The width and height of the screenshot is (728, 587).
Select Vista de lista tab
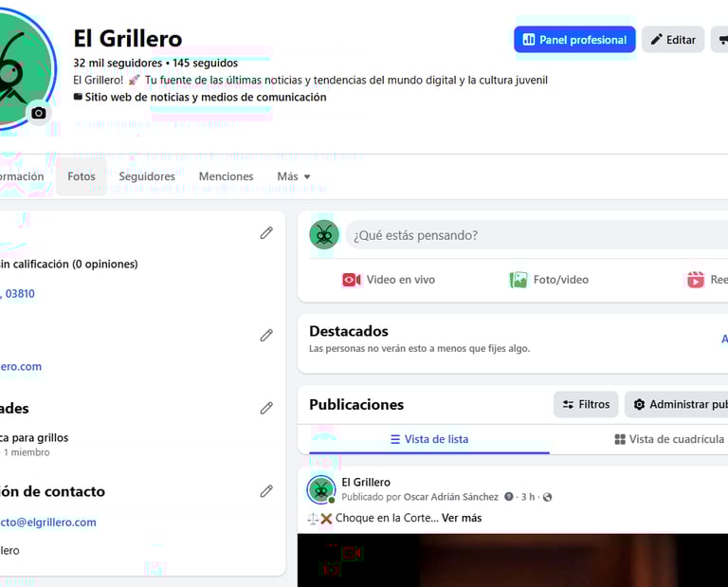pyautogui.click(x=429, y=439)
